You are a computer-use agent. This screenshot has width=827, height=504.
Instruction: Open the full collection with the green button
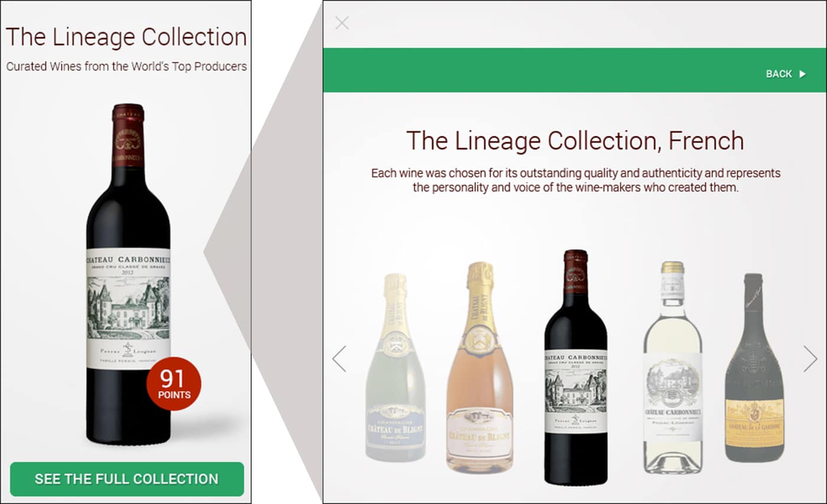(x=127, y=479)
